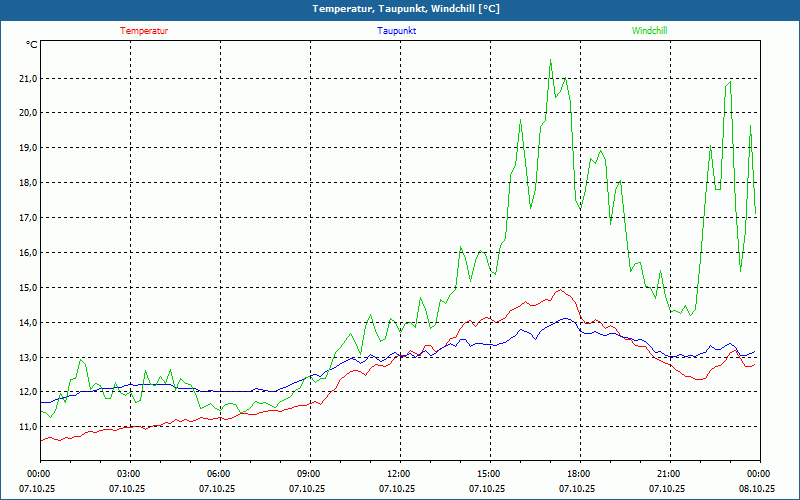The height and width of the screenshot is (500, 800).
Task: Select the 17,0 y-axis value label
Action: click(27, 217)
